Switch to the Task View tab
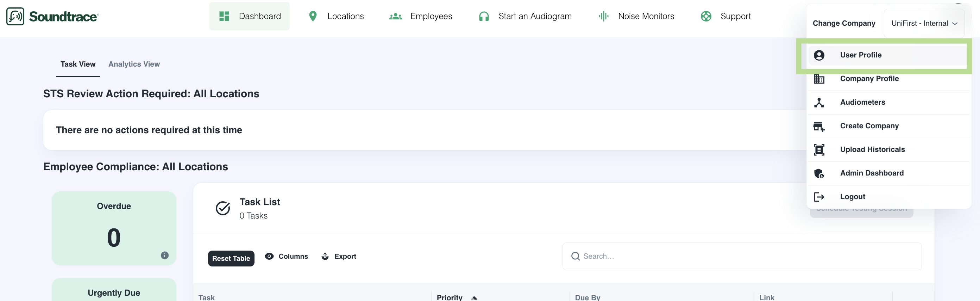The image size is (980, 301). click(x=78, y=64)
